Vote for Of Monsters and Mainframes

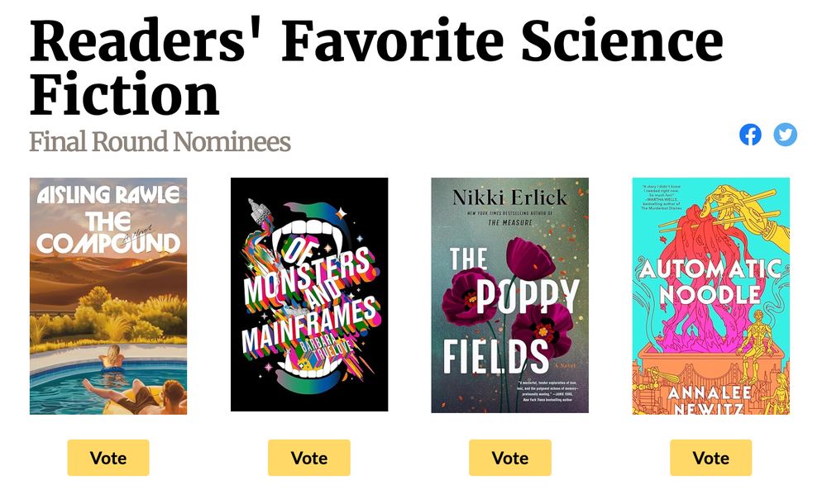click(x=308, y=457)
